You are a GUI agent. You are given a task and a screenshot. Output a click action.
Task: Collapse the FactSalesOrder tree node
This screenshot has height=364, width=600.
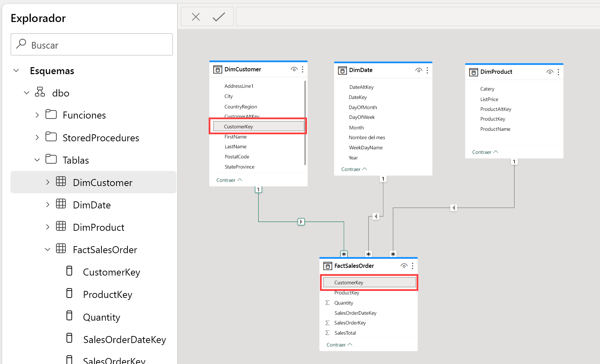(48, 249)
